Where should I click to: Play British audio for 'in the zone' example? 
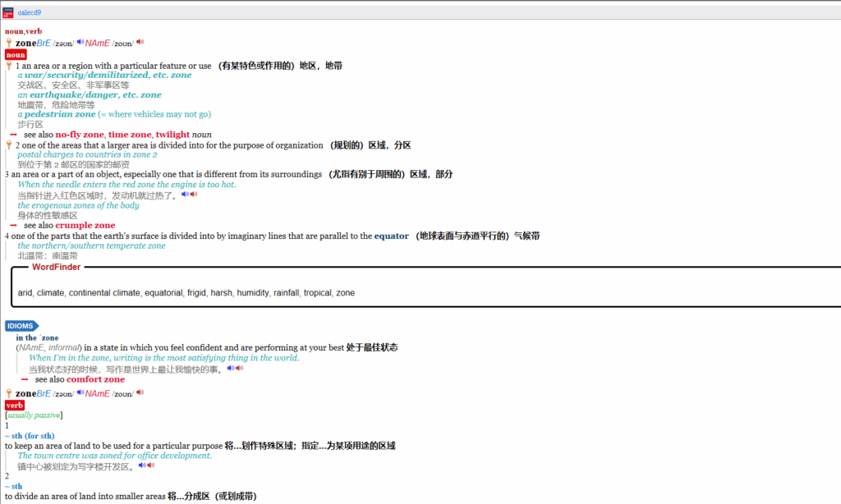(231, 369)
